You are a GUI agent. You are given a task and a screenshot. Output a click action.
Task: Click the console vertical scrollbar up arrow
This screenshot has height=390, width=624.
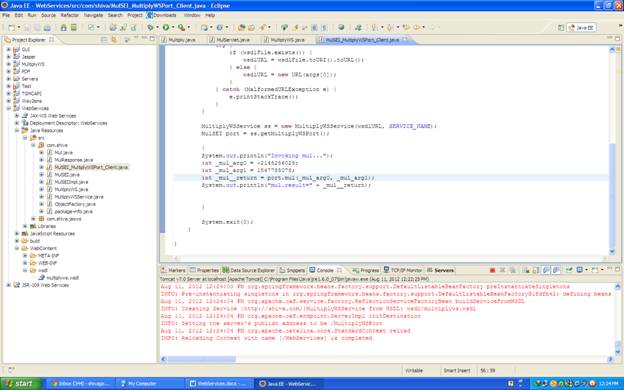[x=618, y=286]
